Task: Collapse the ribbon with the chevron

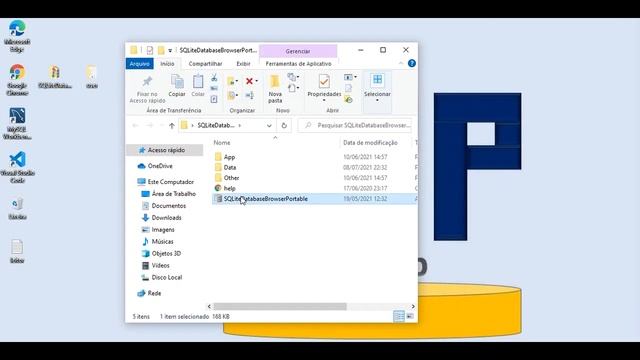Action: [x=401, y=63]
